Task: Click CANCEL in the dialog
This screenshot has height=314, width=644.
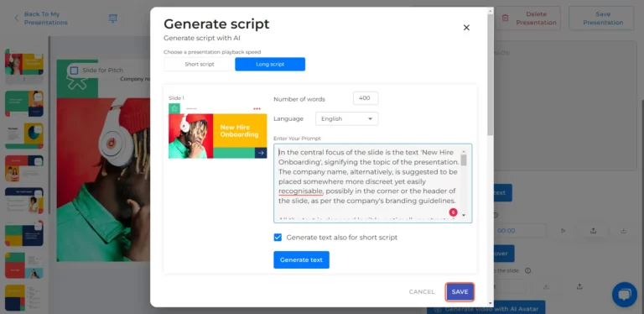Action: 422,292
